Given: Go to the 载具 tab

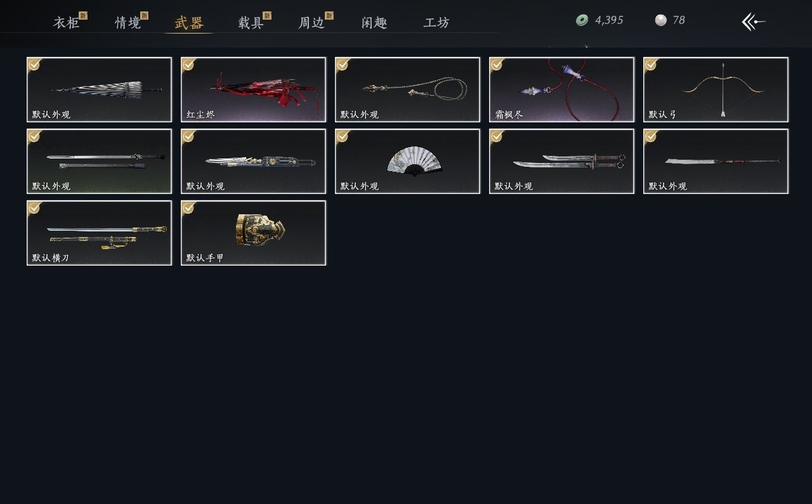Looking at the screenshot, I should click(x=251, y=23).
